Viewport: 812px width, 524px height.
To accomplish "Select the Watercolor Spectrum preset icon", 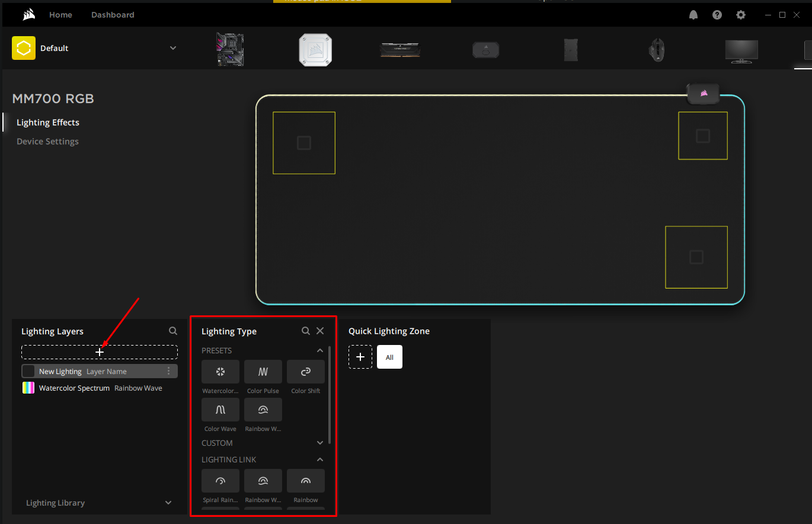I will coord(220,372).
